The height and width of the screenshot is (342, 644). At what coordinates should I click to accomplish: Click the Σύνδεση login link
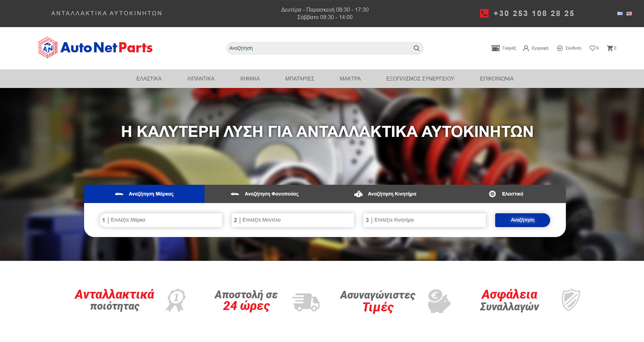(569, 48)
